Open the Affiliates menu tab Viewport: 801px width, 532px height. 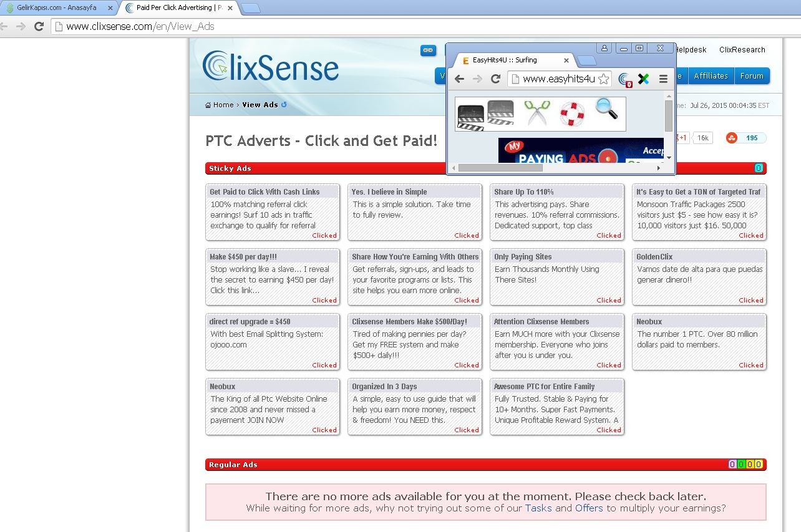pos(711,76)
